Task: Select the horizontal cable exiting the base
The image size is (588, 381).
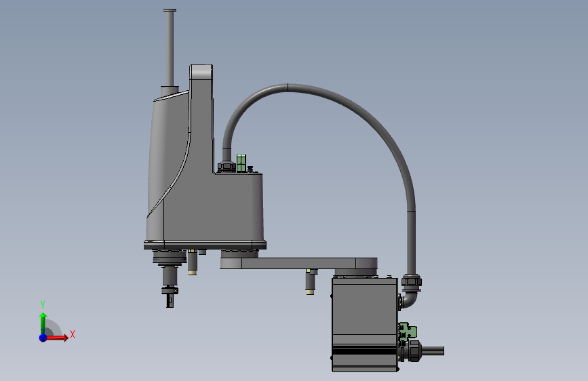Action: 433,351
